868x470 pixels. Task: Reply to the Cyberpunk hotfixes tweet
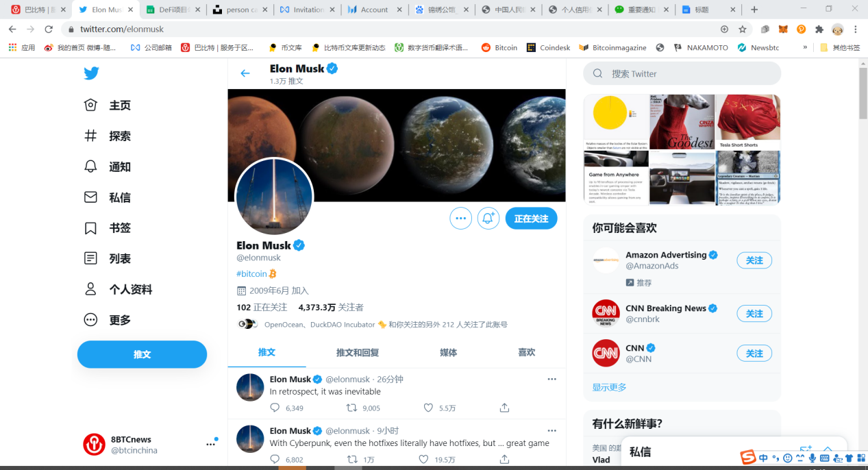[x=275, y=460]
